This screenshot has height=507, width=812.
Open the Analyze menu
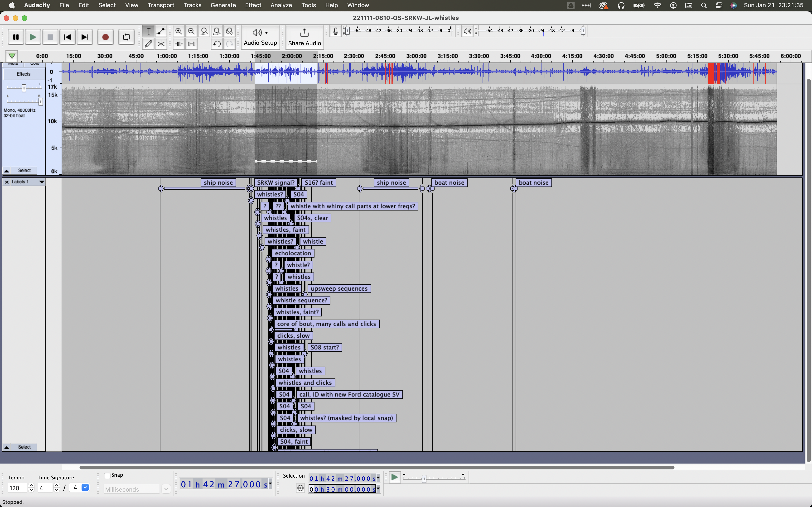coord(281,5)
